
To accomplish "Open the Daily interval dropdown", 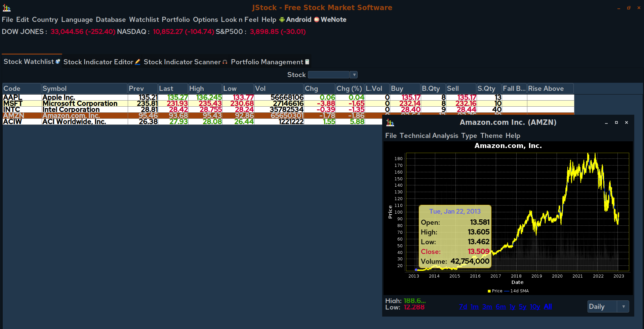I will [x=623, y=306].
